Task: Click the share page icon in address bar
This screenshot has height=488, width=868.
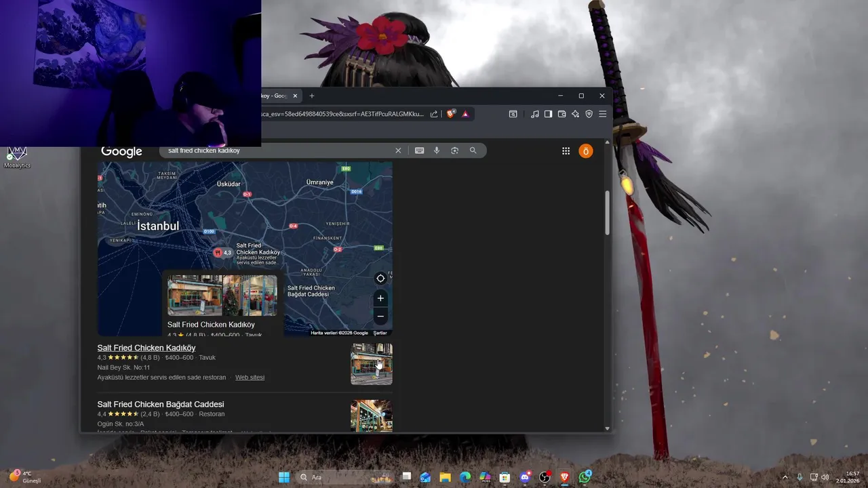Action: click(434, 114)
